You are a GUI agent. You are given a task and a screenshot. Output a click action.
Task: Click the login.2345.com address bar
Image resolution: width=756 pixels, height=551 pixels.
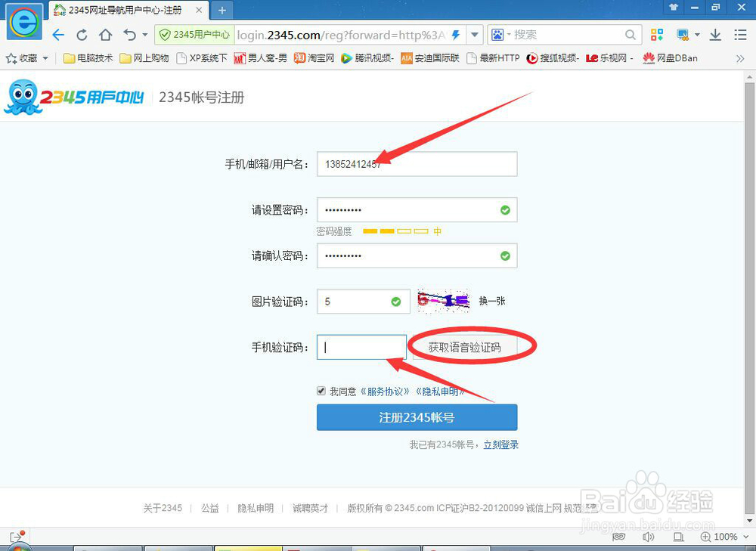(x=342, y=35)
